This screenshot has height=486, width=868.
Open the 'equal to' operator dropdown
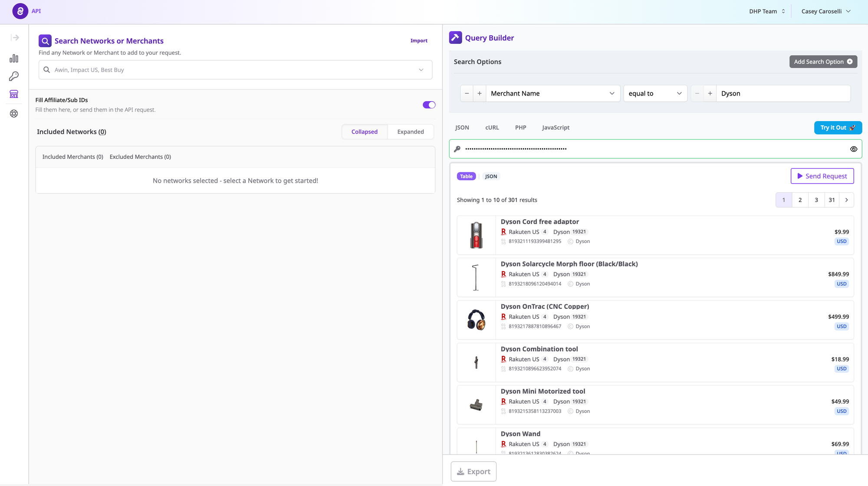654,94
